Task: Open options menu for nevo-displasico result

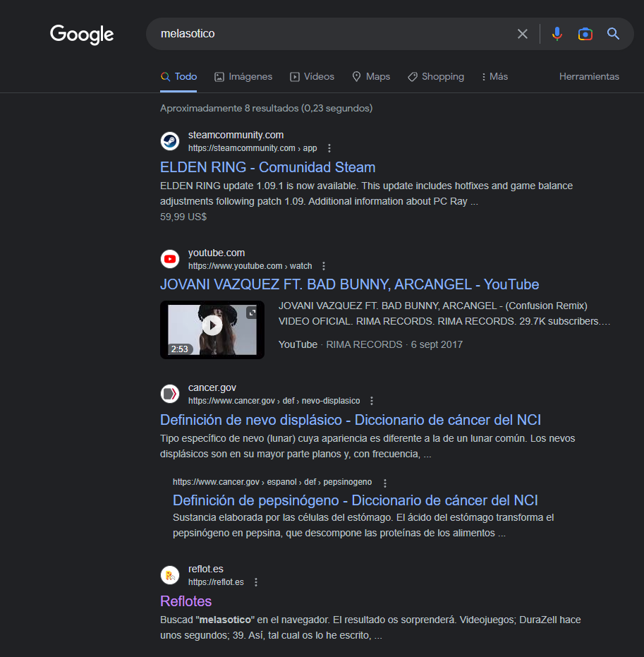Action: 372,401
